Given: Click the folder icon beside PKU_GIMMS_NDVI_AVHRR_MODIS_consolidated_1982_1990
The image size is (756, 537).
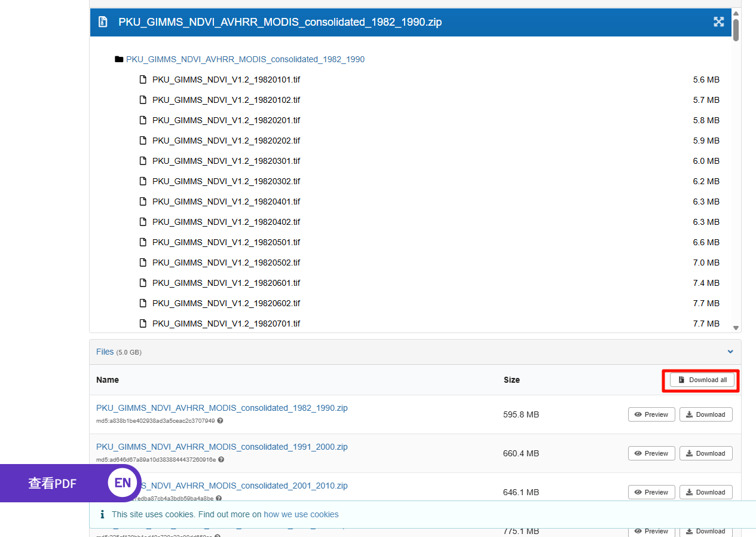Looking at the screenshot, I should 119,59.
